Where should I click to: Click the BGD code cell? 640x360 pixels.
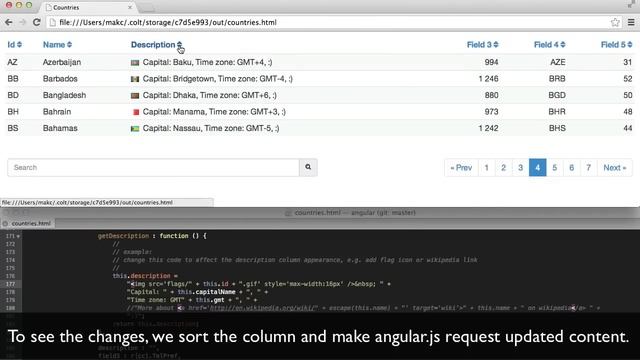[x=557, y=95]
